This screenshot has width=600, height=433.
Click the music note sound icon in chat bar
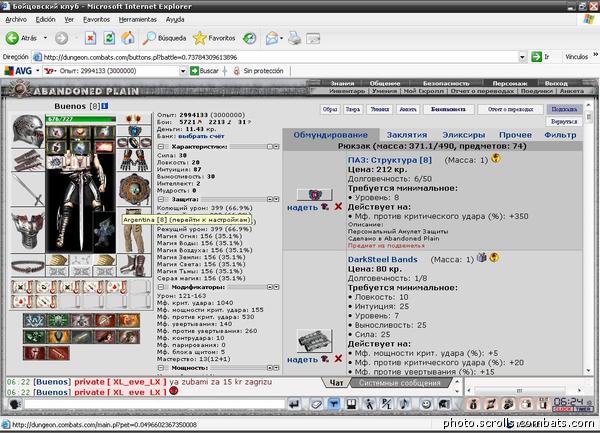point(405,404)
